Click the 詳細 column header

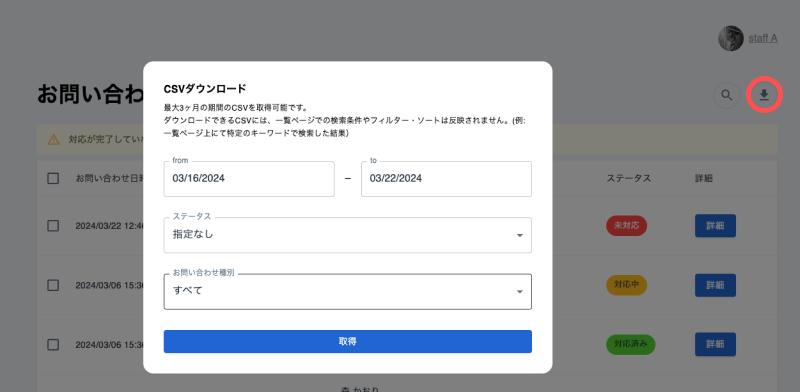704,179
